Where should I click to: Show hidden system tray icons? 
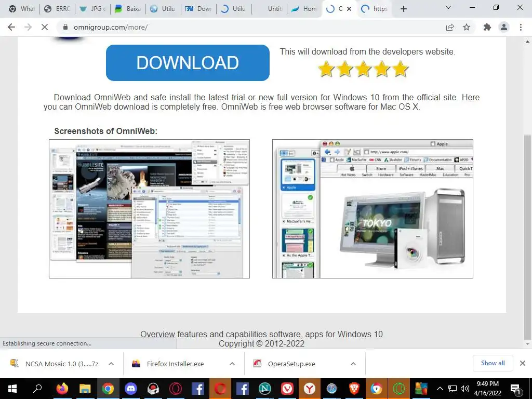click(x=440, y=389)
